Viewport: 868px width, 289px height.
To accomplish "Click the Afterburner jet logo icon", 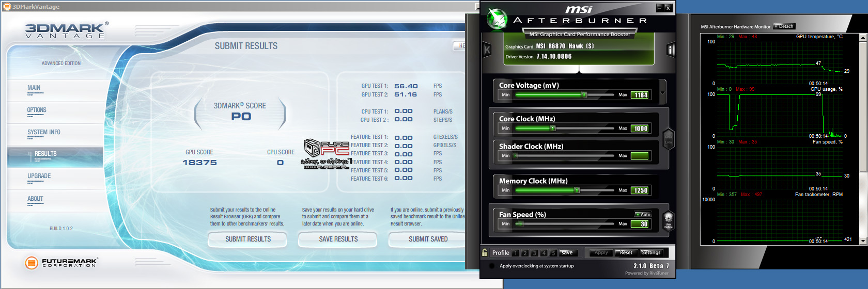I will pos(497,20).
